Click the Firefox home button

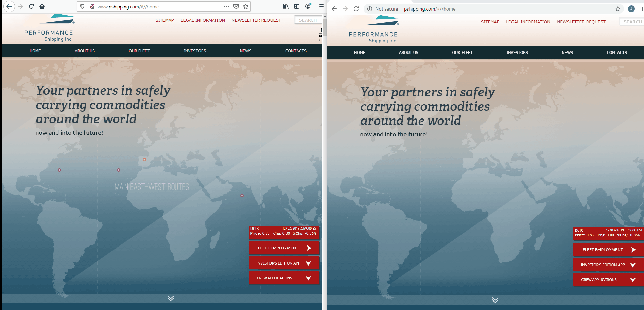42,6
